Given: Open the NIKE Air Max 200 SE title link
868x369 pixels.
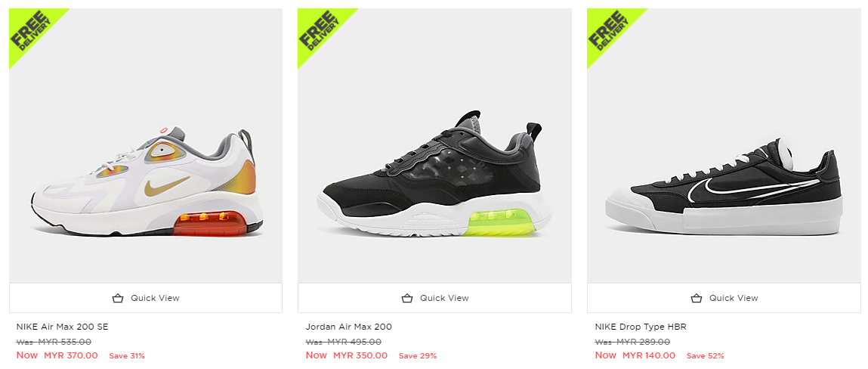Looking at the screenshot, I should (x=63, y=327).
